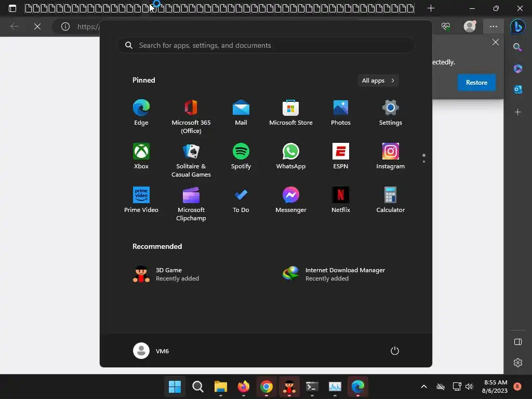
Task: Open Outlook icon in Edge sidebar
Action: coord(518,89)
